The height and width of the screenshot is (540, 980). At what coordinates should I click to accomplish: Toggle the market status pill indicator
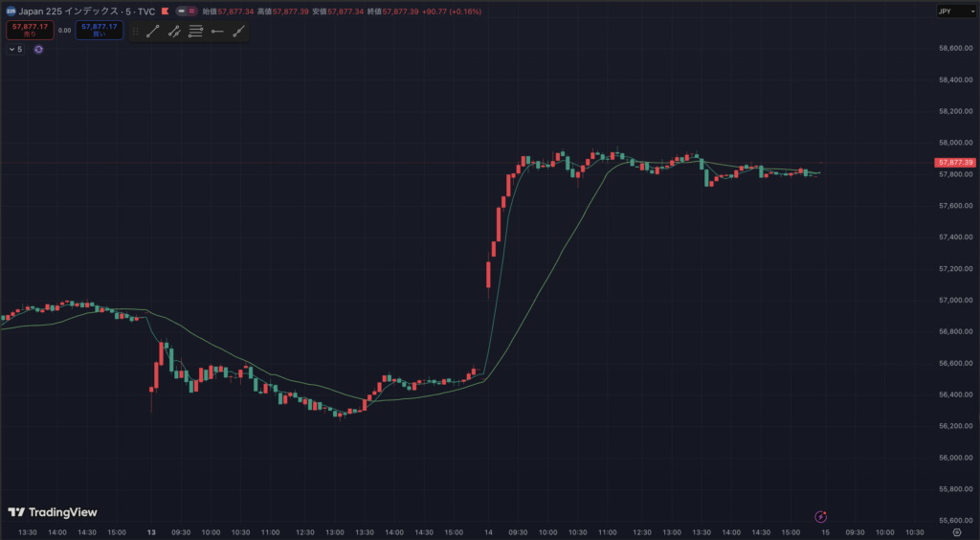pos(188,11)
